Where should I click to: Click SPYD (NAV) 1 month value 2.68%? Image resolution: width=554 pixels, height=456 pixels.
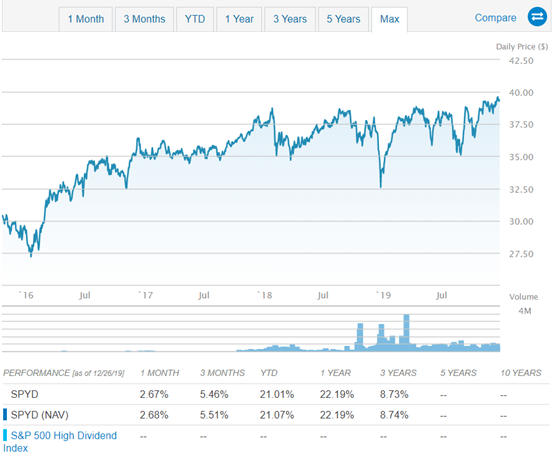click(x=154, y=415)
